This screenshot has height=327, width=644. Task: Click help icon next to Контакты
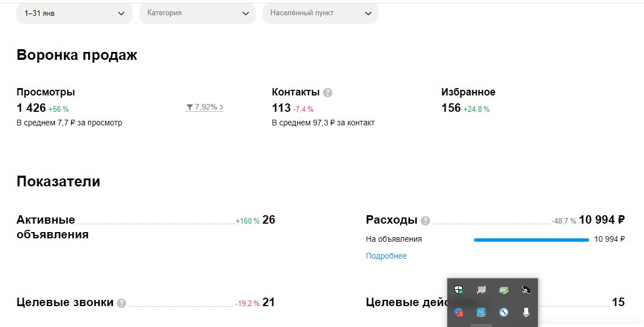coord(327,93)
